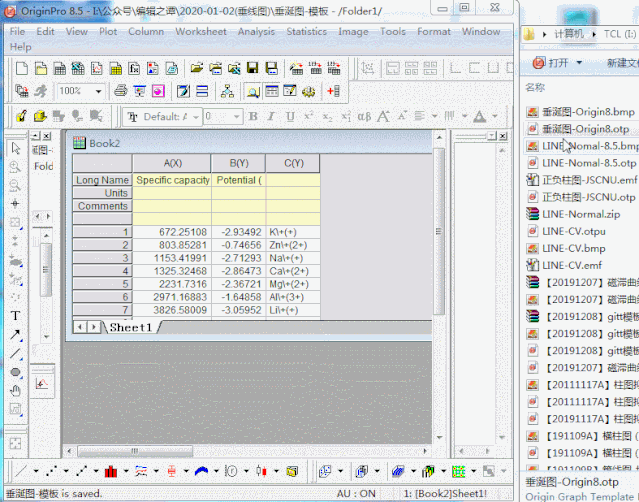This screenshot has width=639, height=502.
Task: Open the Analysis menu
Action: tap(256, 31)
